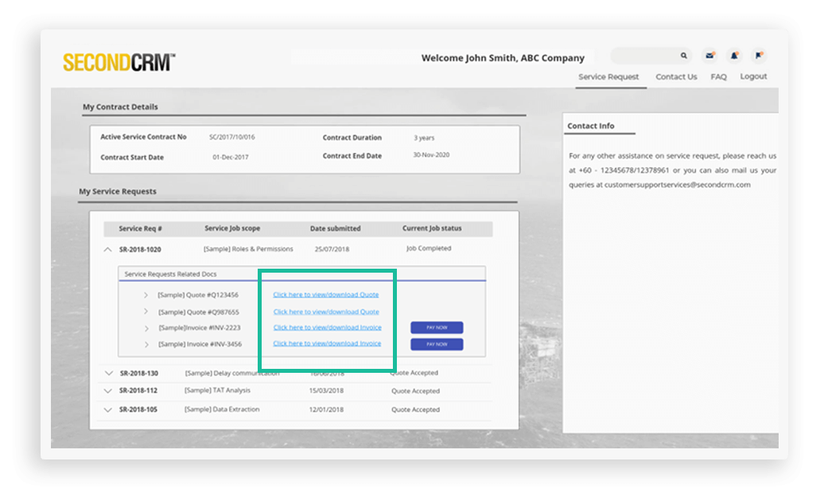The height and width of the screenshot is (504, 824).
Task: Click the date 15/03/2018
Action: pos(326,390)
